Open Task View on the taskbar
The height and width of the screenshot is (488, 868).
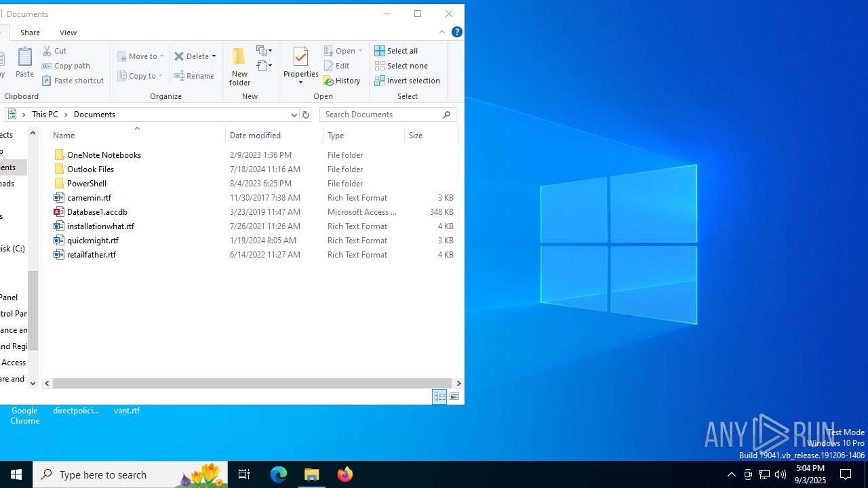click(x=244, y=474)
